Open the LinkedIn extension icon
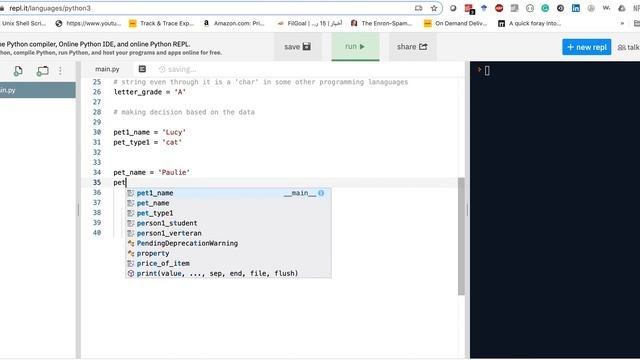 [576, 8]
